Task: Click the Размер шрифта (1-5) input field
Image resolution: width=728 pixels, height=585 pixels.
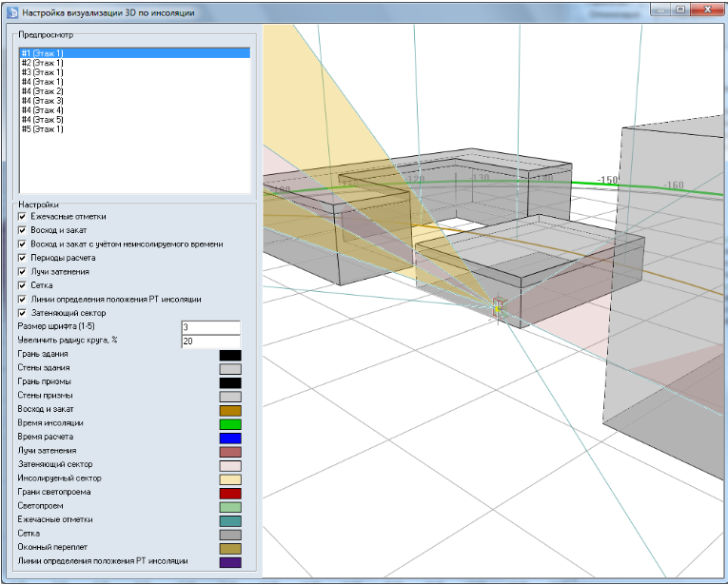Action: click(210, 327)
